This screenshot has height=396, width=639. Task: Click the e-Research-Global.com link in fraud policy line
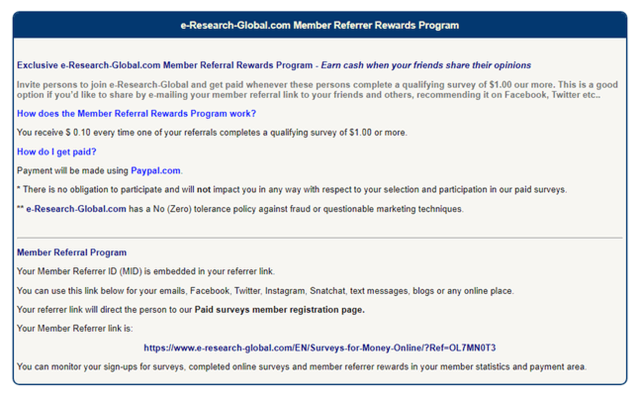point(76,209)
